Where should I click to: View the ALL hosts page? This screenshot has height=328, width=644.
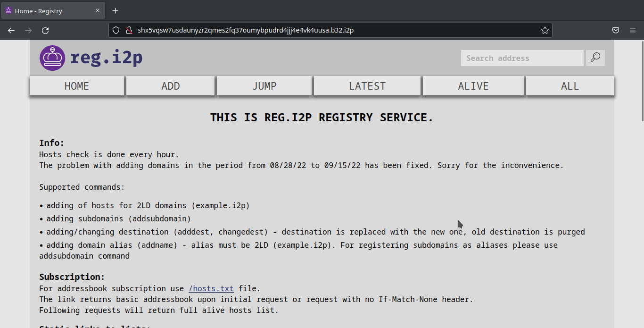point(570,86)
